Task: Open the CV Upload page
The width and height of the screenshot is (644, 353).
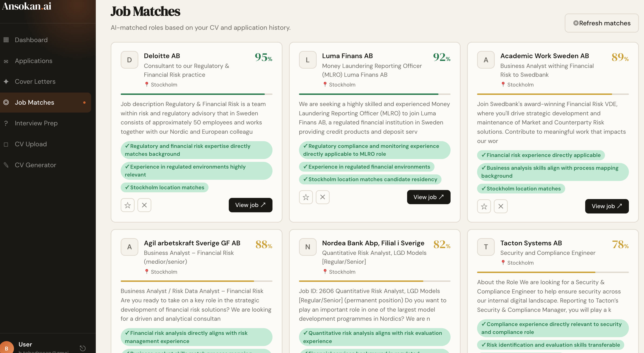Action: click(x=31, y=144)
